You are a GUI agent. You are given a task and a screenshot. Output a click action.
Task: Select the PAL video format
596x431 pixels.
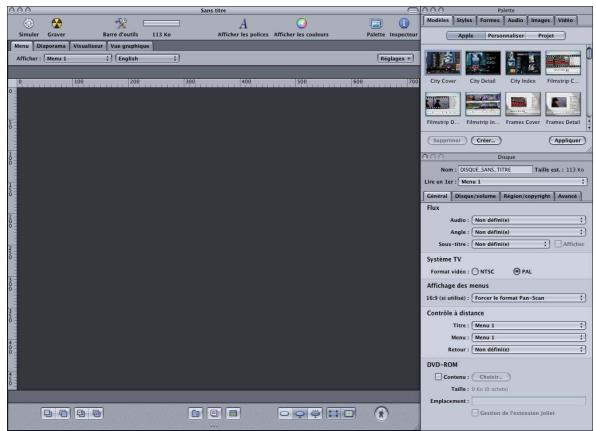(517, 271)
